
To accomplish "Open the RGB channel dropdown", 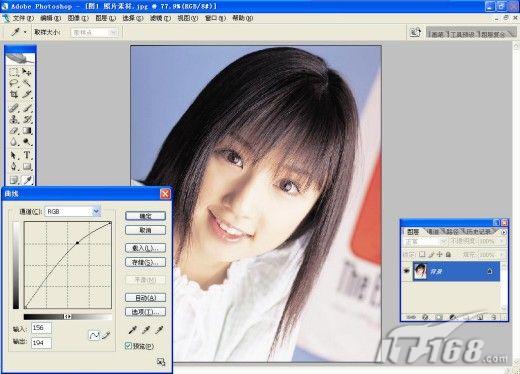I will [96, 212].
